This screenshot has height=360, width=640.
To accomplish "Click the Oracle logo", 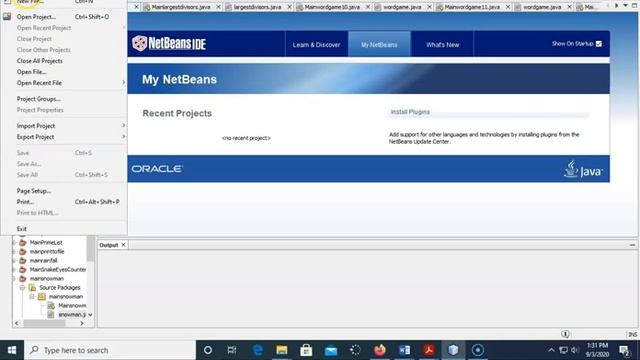I will 157,169.
